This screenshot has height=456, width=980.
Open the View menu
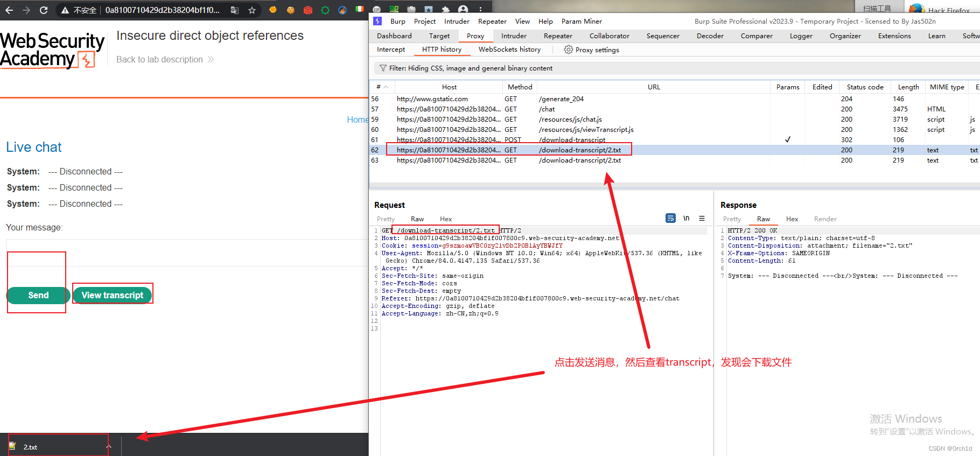(x=522, y=22)
